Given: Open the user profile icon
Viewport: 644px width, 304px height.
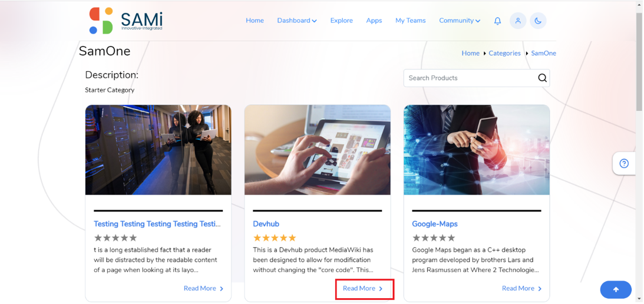Looking at the screenshot, I should tap(518, 21).
